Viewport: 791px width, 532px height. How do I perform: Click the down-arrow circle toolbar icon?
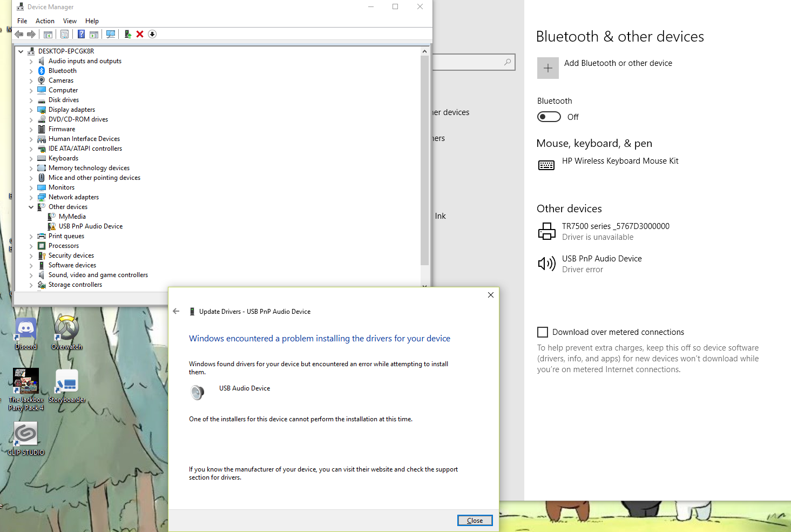(152, 34)
